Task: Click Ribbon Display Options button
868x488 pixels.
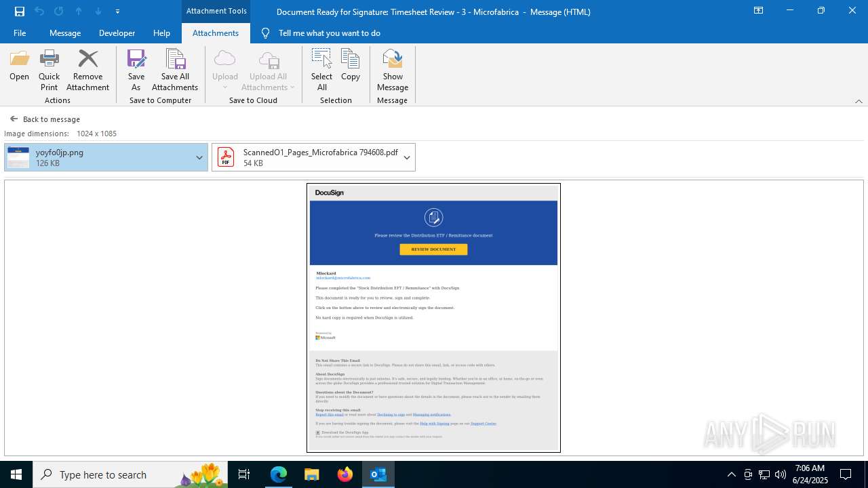Action: click(x=759, y=11)
